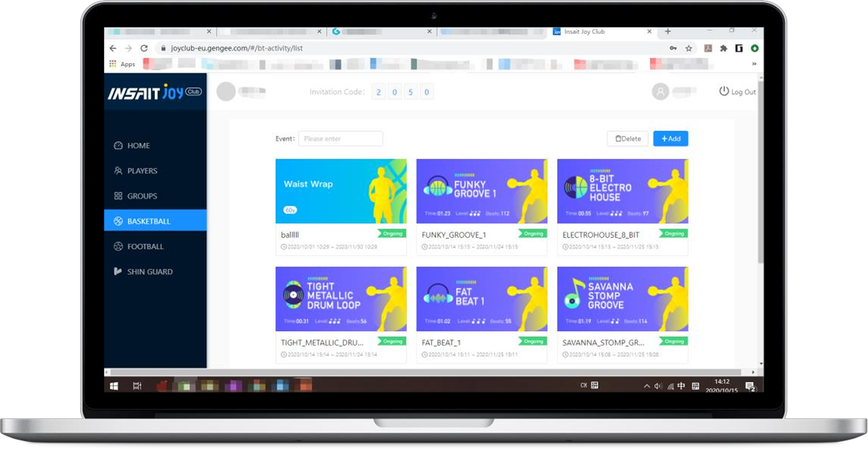Open the Waist Wrap activity thumbnail

(340, 191)
